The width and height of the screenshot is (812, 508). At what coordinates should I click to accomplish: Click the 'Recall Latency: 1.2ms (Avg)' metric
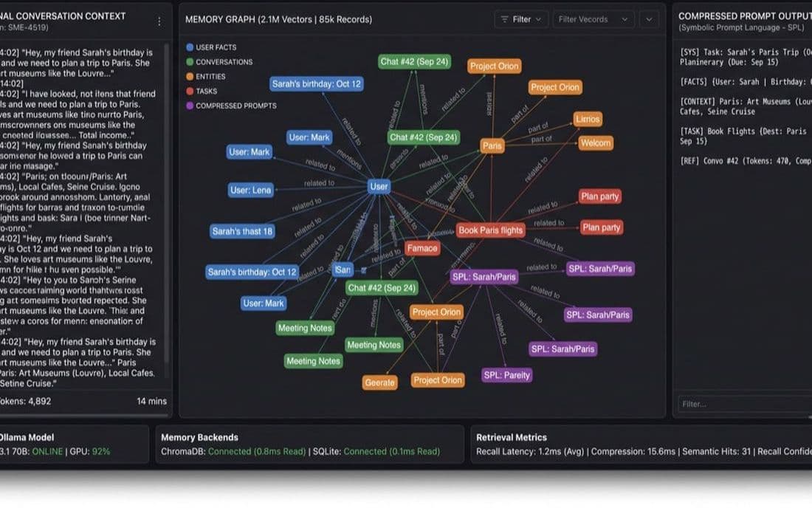[530, 452]
